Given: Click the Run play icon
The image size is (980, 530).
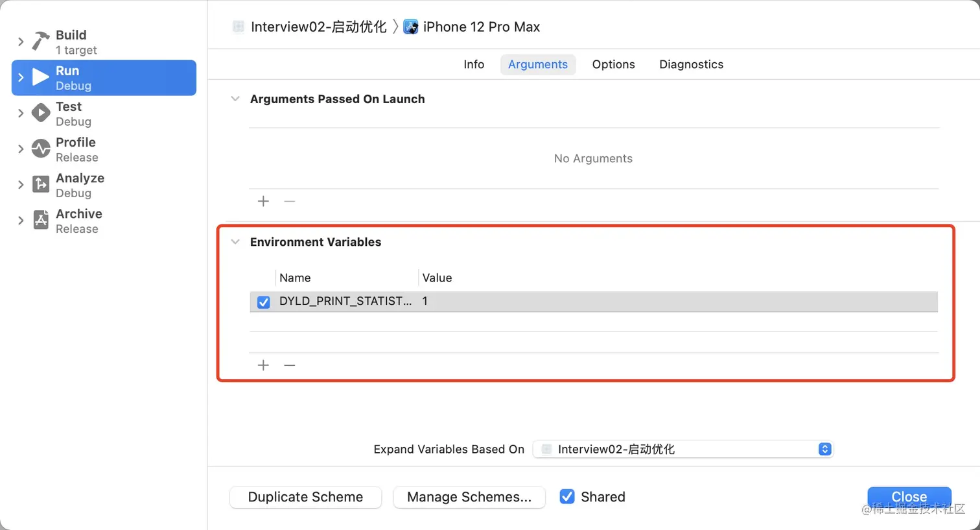Looking at the screenshot, I should tap(41, 77).
